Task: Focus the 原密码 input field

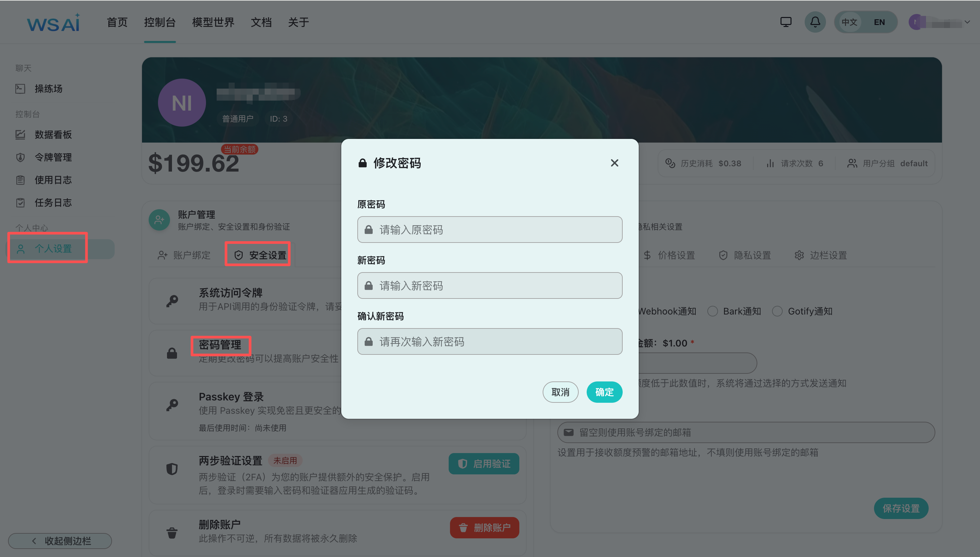Action: (x=490, y=230)
